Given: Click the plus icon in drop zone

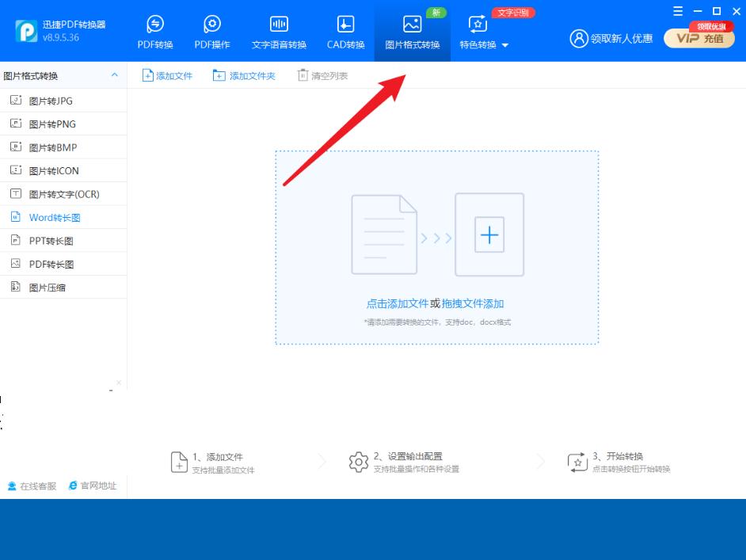Looking at the screenshot, I should pos(489,235).
